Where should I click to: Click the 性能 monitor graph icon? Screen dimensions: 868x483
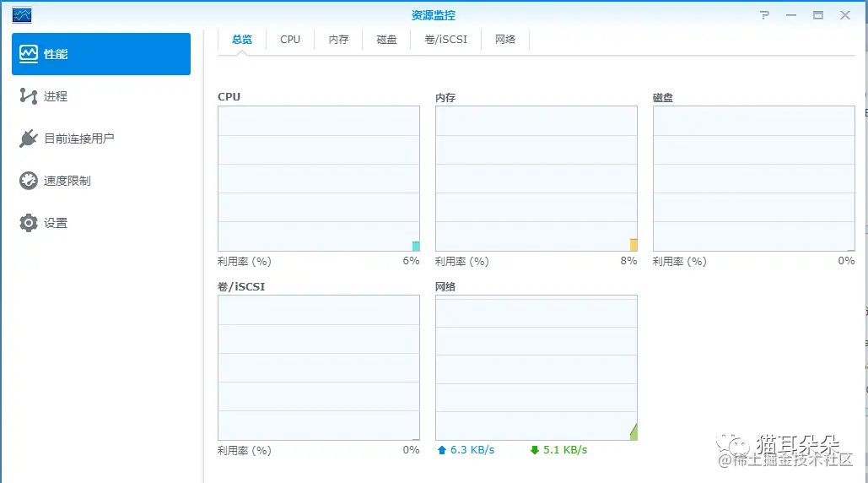(28, 54)
